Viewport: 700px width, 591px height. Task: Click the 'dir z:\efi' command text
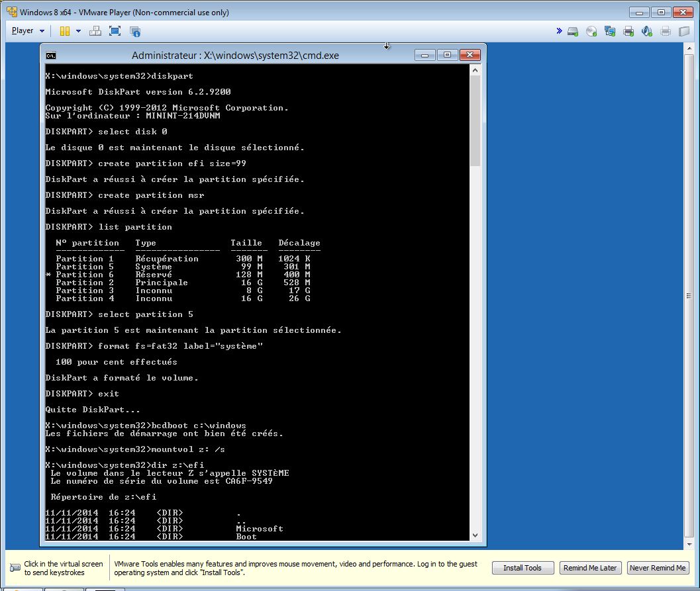click(177, 465)
